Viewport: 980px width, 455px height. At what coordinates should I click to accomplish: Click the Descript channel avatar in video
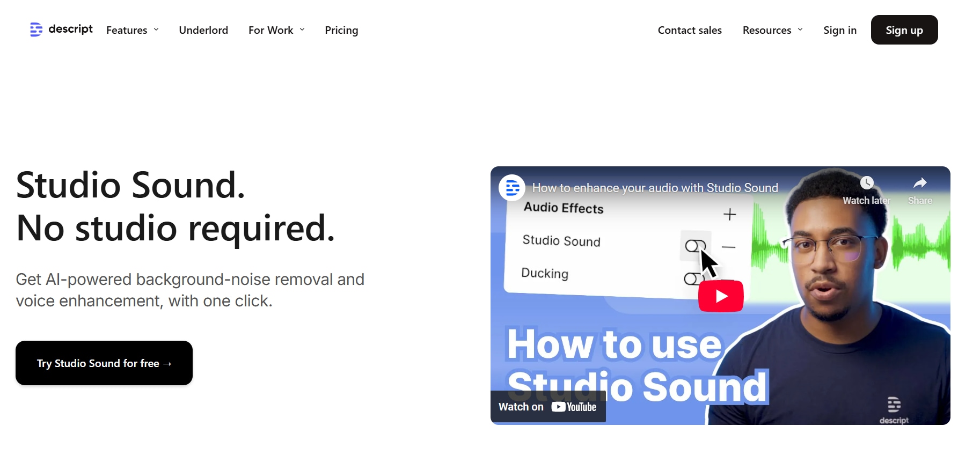point(512,188)
